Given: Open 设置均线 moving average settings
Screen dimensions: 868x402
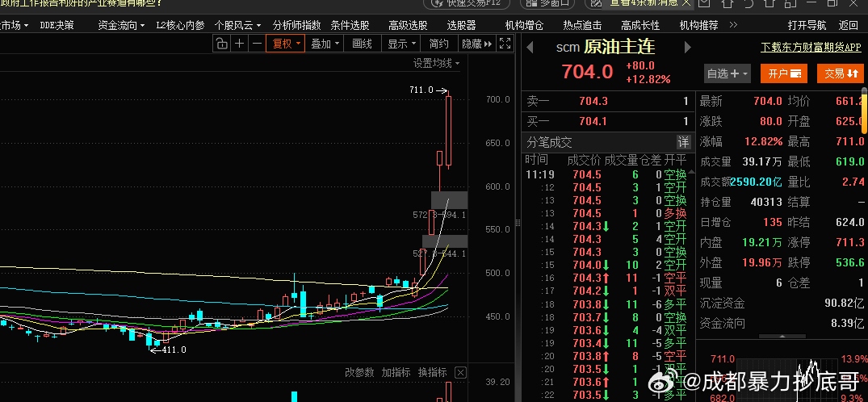Looking at the screenshot, I should coord(436,63).
